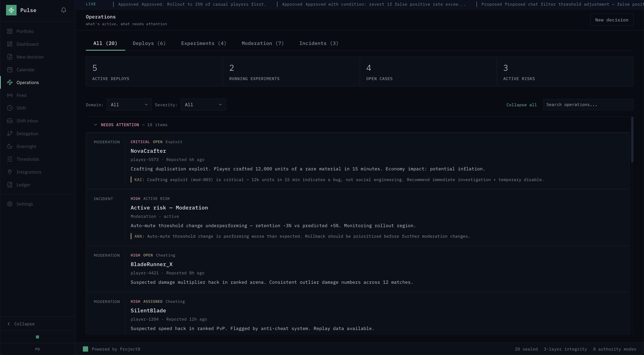Click the Operations icon in sidebar
644x355 pixels.
point(10,82)
